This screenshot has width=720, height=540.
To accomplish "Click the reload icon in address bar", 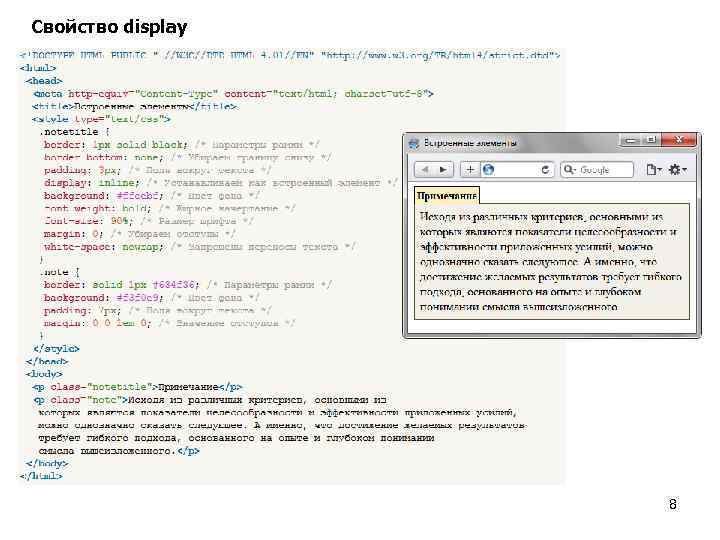I will [x=545, y=169].
